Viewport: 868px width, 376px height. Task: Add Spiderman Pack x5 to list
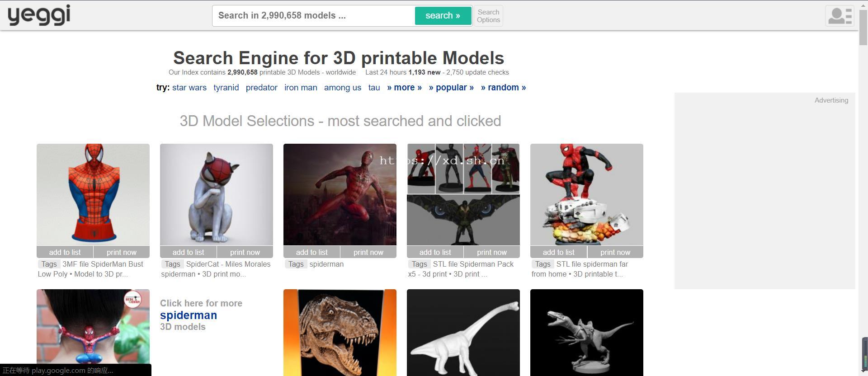click(x=435, y=252)
